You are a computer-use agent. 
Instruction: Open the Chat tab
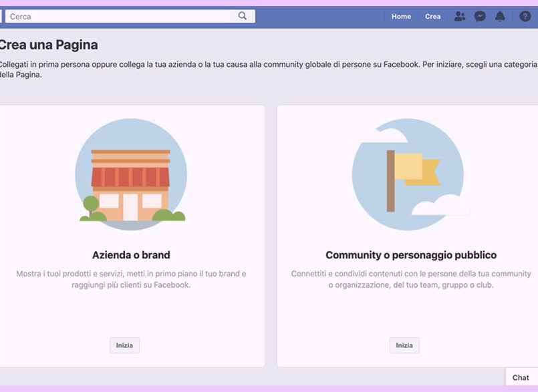click(x=521, y=377)
